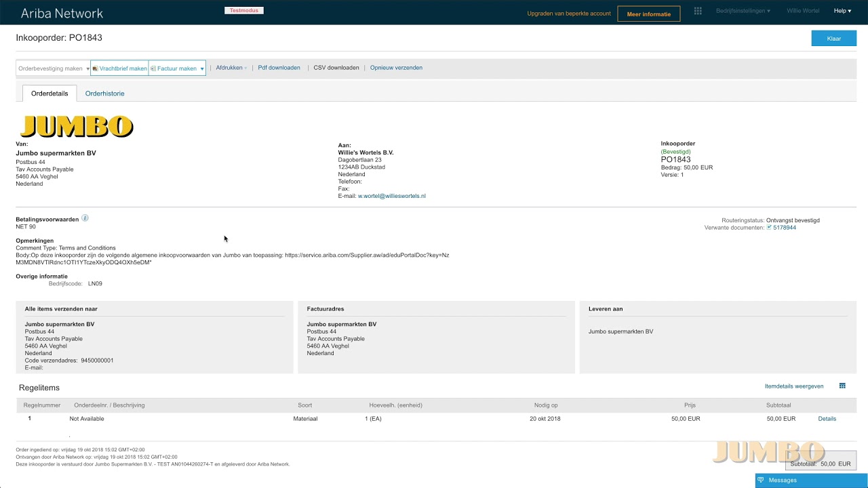Click the Bedrijfscode LN09 value
The height and width of the screenshot is (488, 868).
[x=95, y=283]
